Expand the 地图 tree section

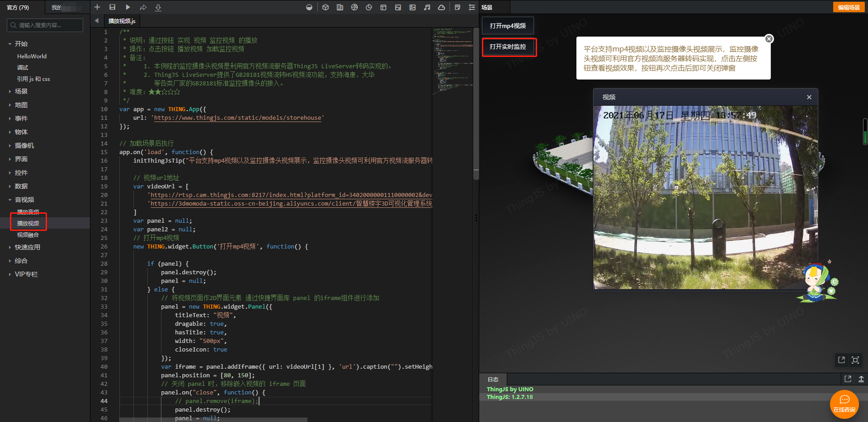click(x=21, y=105)
